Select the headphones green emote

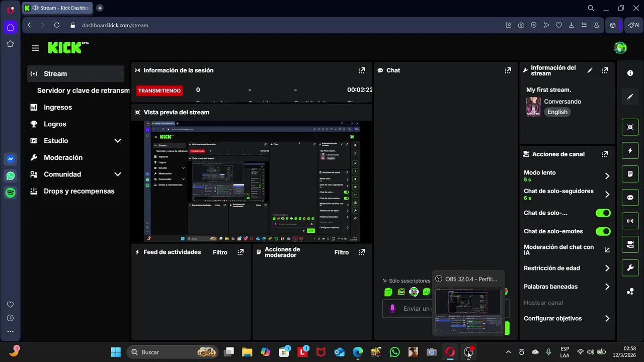[414, 292]
